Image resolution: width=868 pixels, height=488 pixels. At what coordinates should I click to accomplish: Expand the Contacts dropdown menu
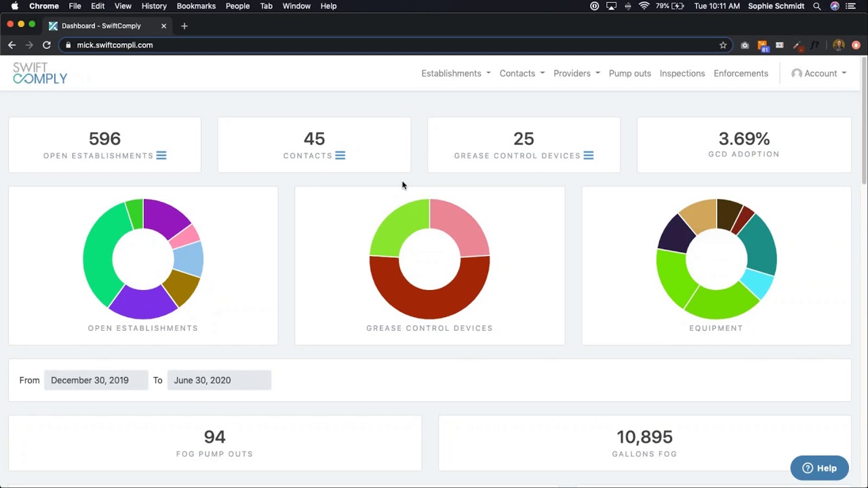522,73
